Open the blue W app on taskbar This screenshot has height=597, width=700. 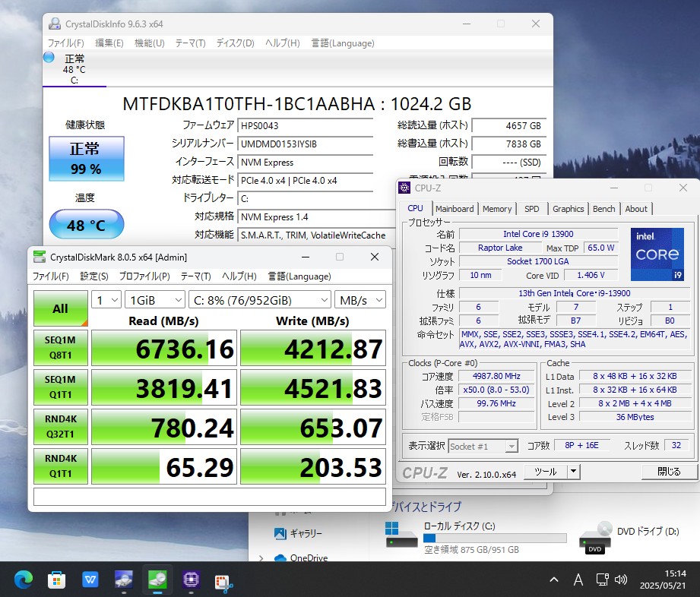[90, 580]
